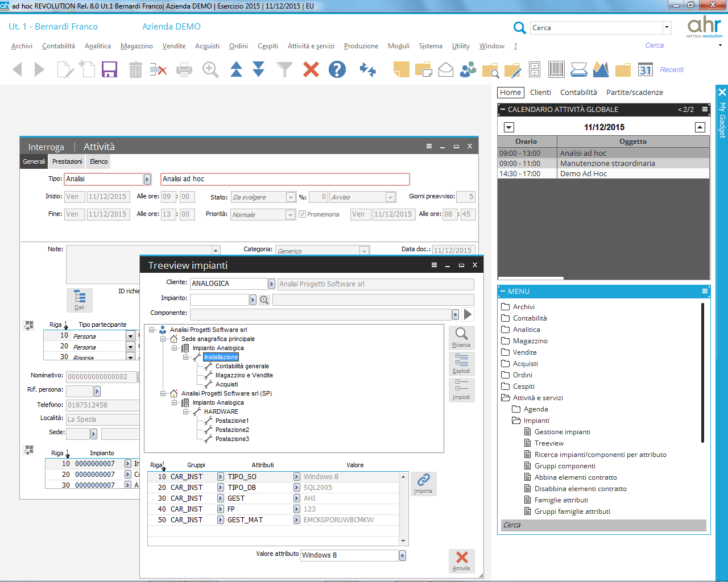The image size is (728, 582).
Task: Open Gestione impianti from the menu tree
Action: click(562, 432)
